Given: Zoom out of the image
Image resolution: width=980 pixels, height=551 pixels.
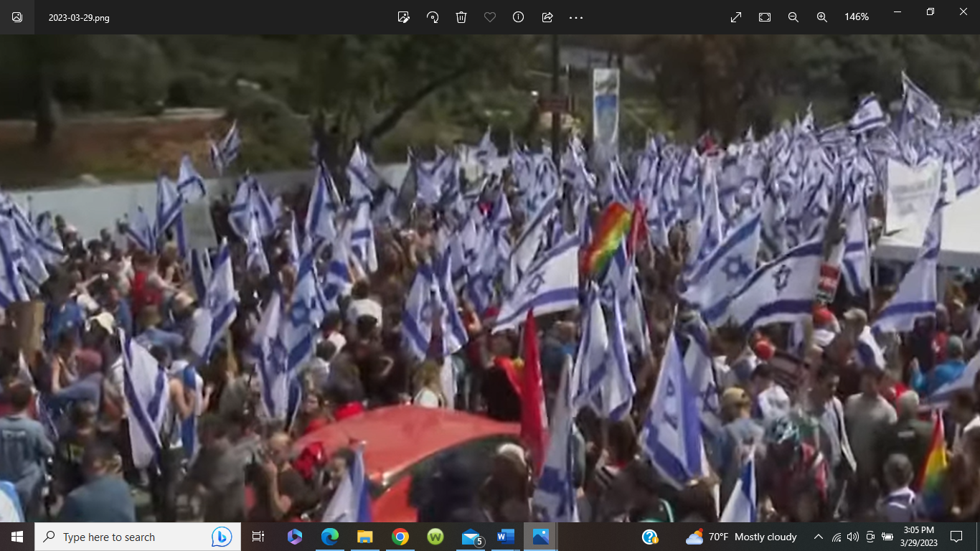Looking at the screenshot, I should [x=793, y=17].
